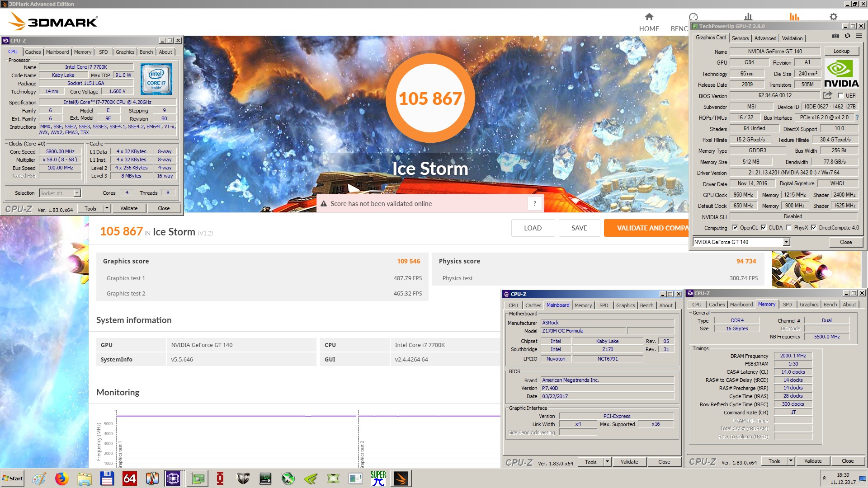Open About tab in CPU-Z Mainboard window
The width and height of the screenshot is (868, 488).
pos(665,305)
